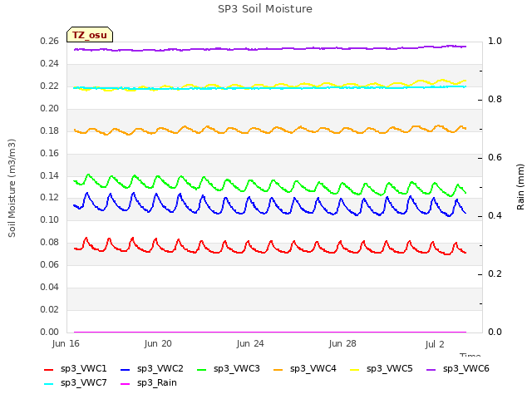Select the sp3_VWC2 legend label
The image size is (532, 399).
160,369
